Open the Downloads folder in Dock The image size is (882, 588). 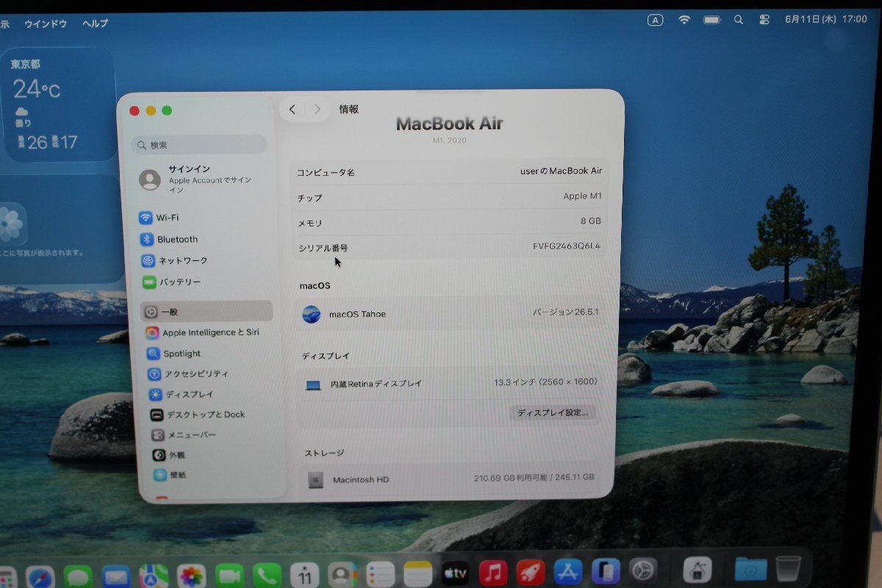pos(750,568)
